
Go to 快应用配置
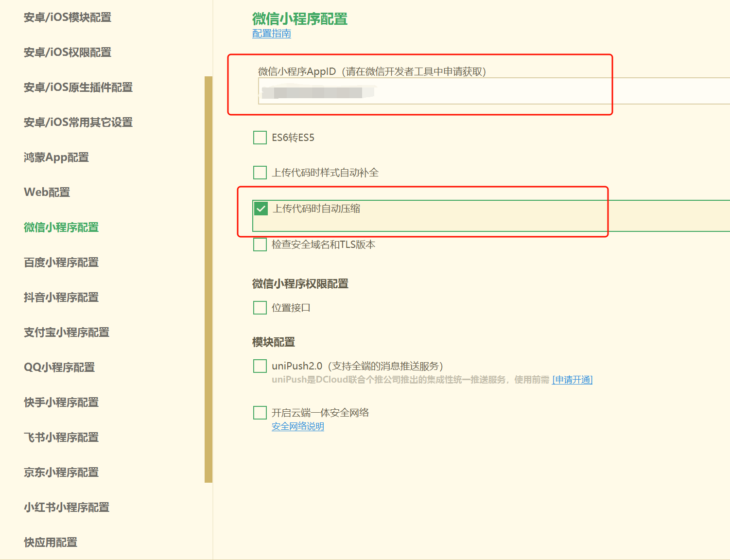click(51, 542)
